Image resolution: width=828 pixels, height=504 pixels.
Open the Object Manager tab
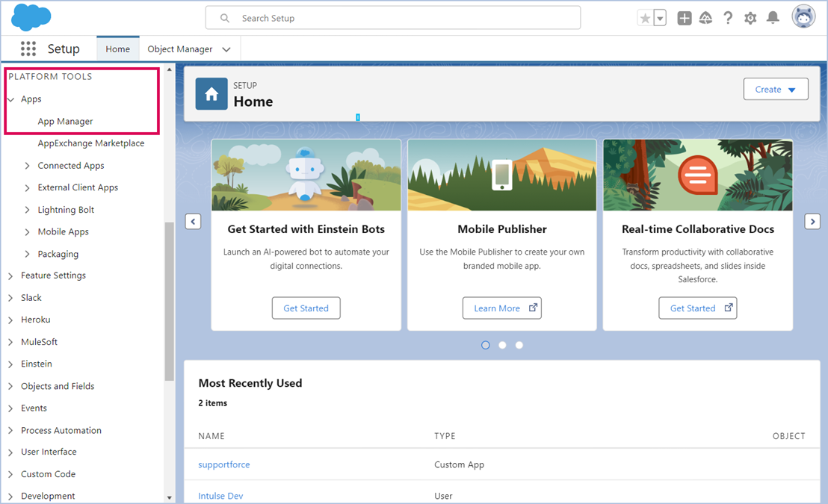[180, 49]
